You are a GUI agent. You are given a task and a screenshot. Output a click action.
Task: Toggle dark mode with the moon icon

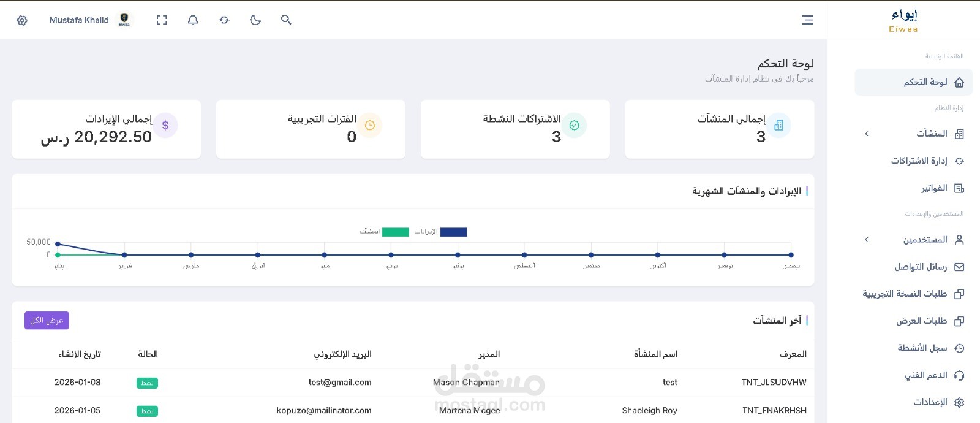click(255, 20)
